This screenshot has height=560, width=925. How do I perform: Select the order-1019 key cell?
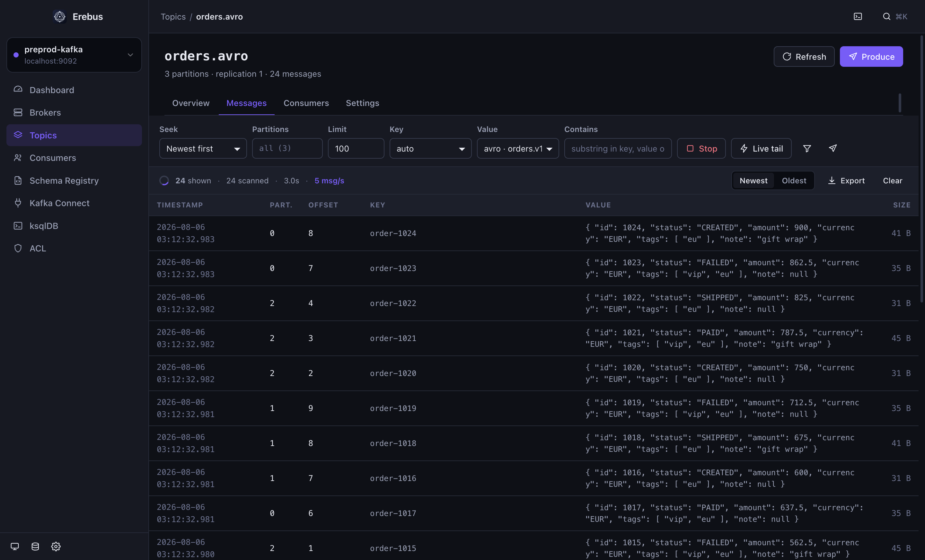[x=393, y=408]
